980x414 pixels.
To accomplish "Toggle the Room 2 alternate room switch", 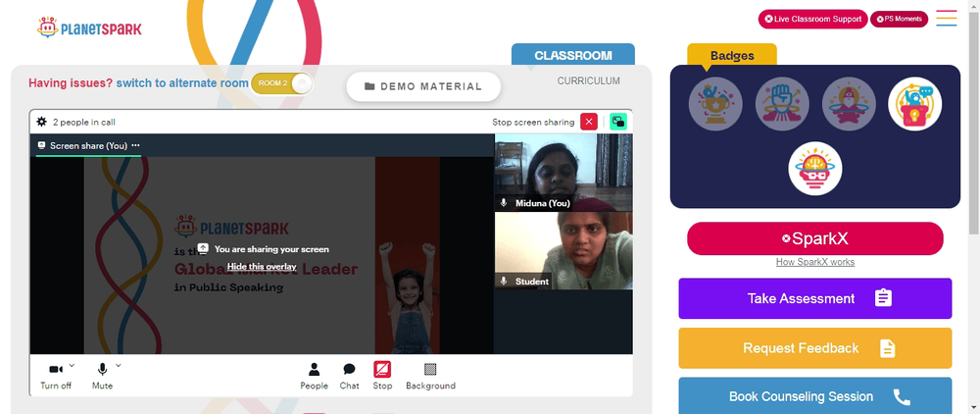I will [x=281, y=83].
